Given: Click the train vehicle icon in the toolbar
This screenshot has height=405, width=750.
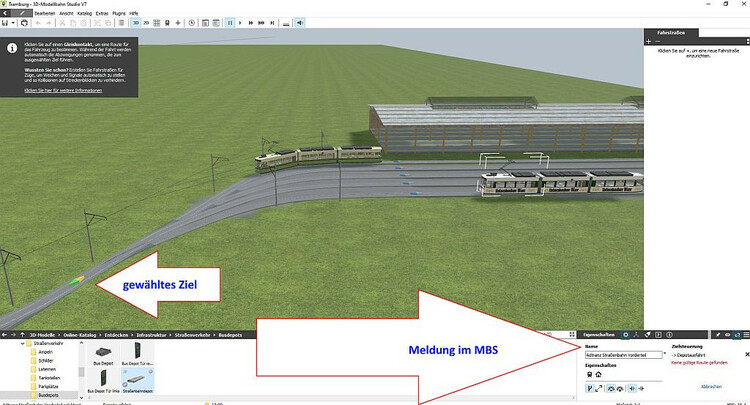Looking at the screenshot, I should [167, 23].
